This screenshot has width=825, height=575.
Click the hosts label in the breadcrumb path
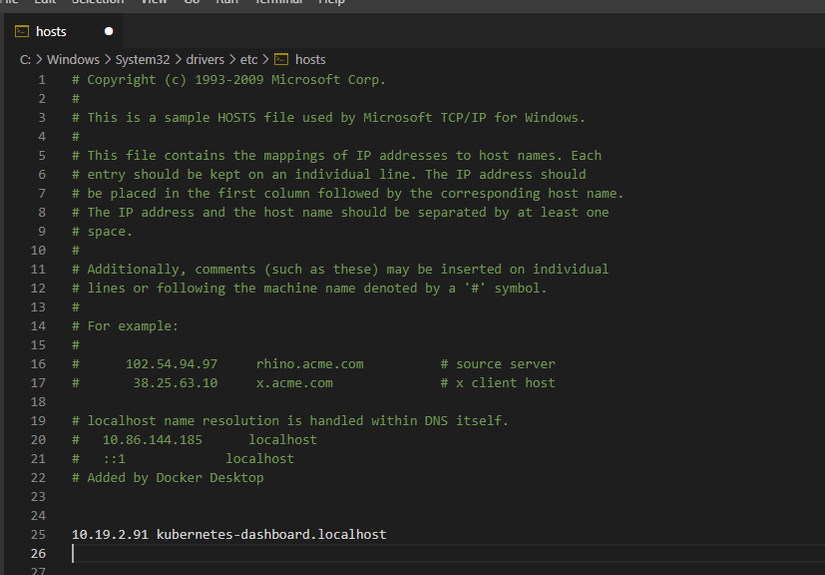pos(310,60)
